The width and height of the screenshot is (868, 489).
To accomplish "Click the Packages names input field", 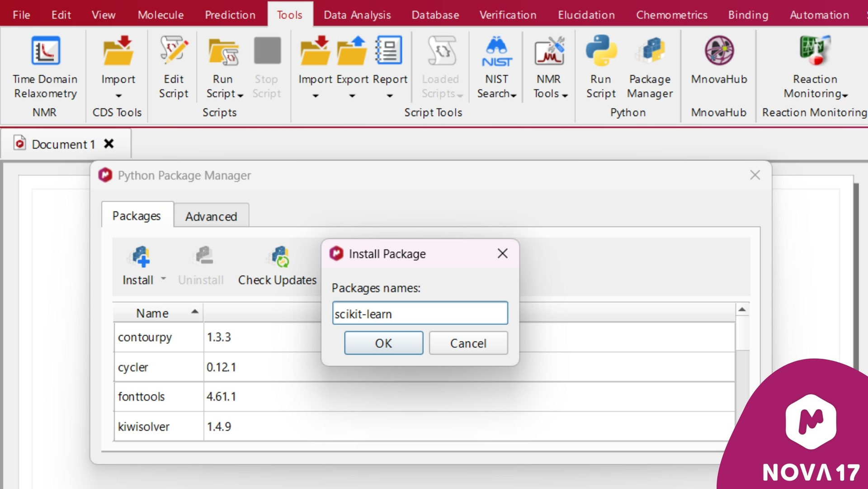I will (x=420, y=313).
